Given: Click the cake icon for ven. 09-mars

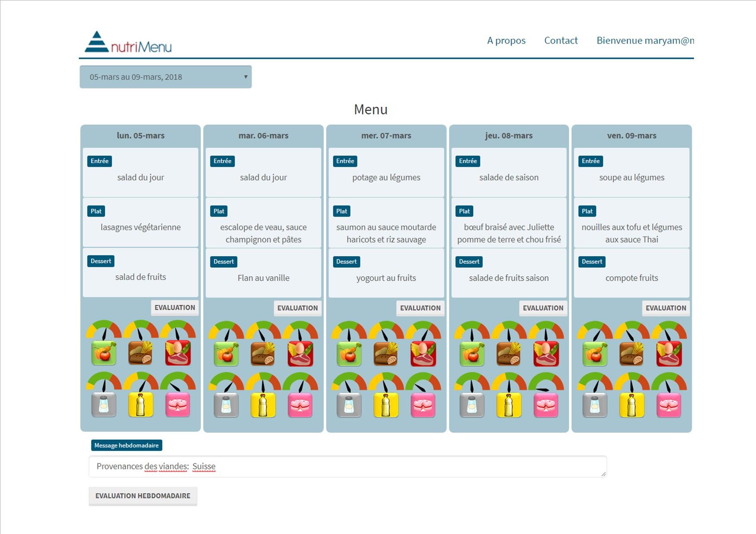Looking at the screenshot, I should coord(669,405).
